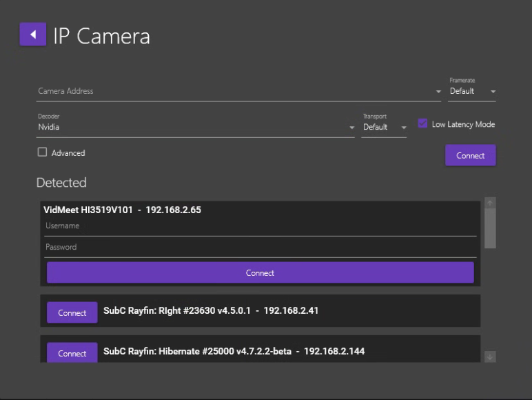Select the SubC Rayfin Hibernate 192.168.2.144 entry
Image resolution: width=532 pixels, height=400 pixels.
[x=234, y=352]
